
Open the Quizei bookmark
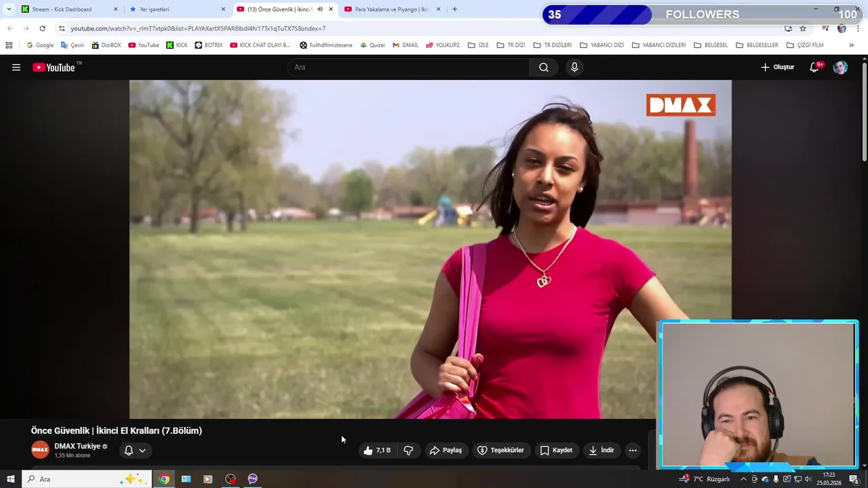372,45
